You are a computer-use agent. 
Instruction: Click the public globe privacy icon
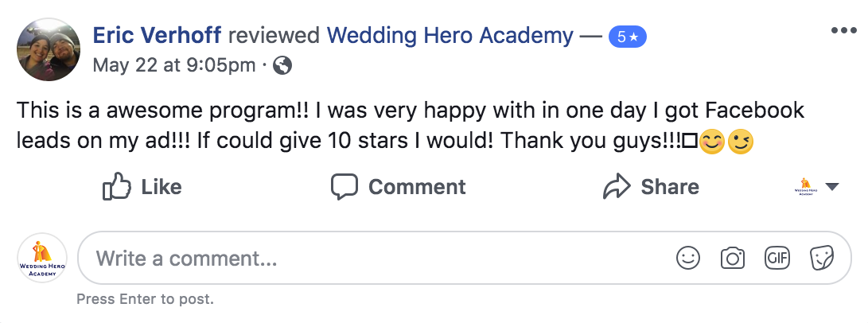pyautogui.click(x=282, y=67)
